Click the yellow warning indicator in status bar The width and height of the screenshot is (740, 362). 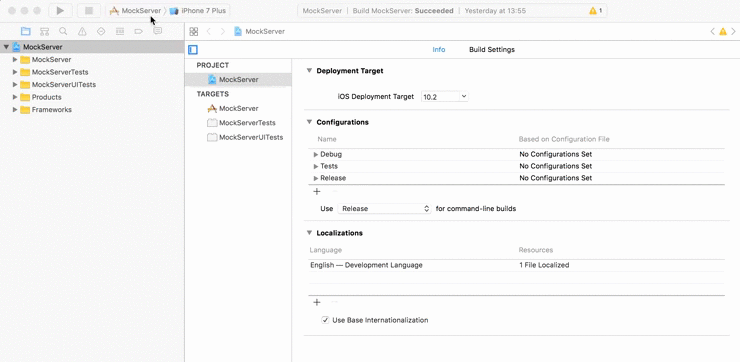pos(595,10)
